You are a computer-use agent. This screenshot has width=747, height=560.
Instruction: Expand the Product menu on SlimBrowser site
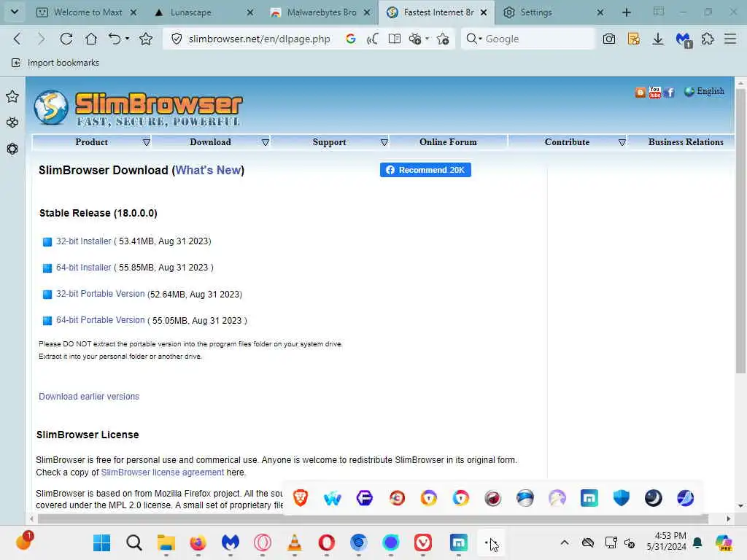pyautogui.click(x=91, y=142)
